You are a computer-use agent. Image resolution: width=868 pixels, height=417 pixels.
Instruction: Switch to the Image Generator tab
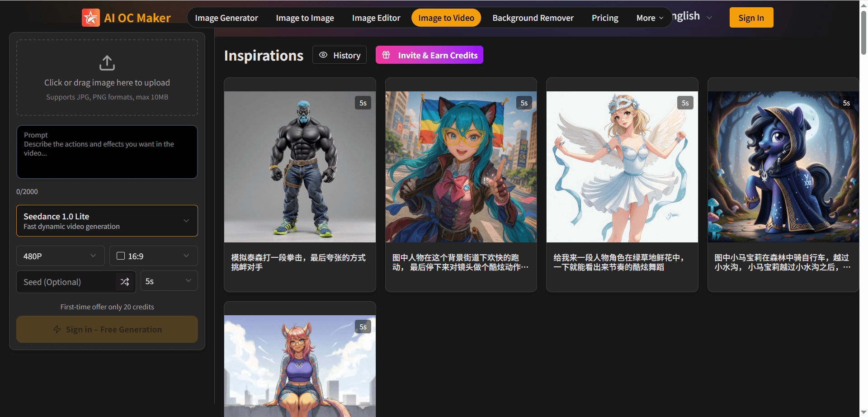click(x=226, y=18)
